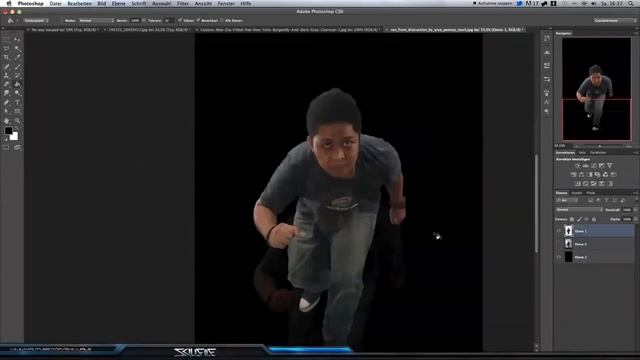Lock all layer attributes icon
The height and width of the screenshot is (360, 640).
[x=594, y=220]
